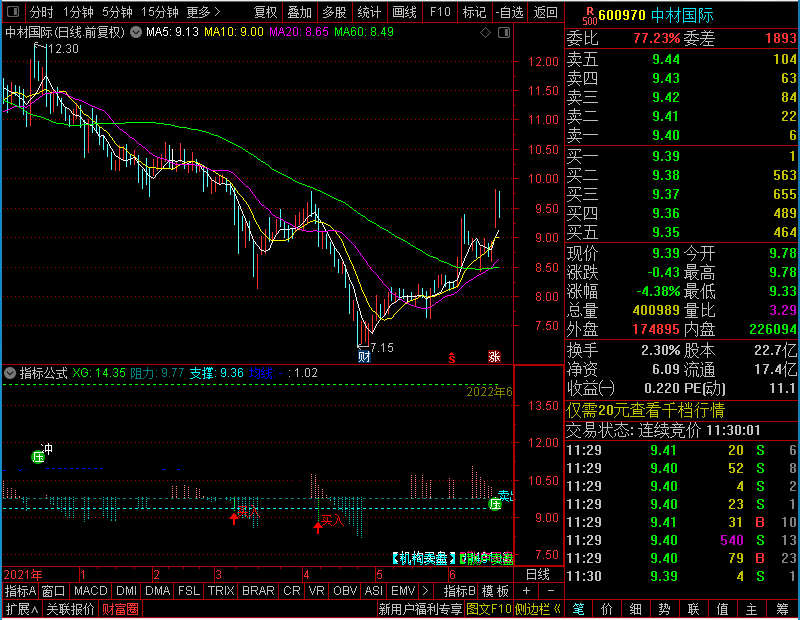Image resolution: width=800 pixels, height=620 pixels.
Task: Expand the chart settings dropdown beside 前复权
Action: pyautogui.click(x=136, y=32)
